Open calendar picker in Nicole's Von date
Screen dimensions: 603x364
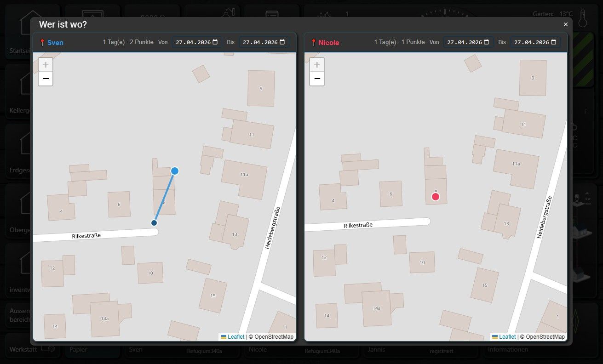coord(487,42)
